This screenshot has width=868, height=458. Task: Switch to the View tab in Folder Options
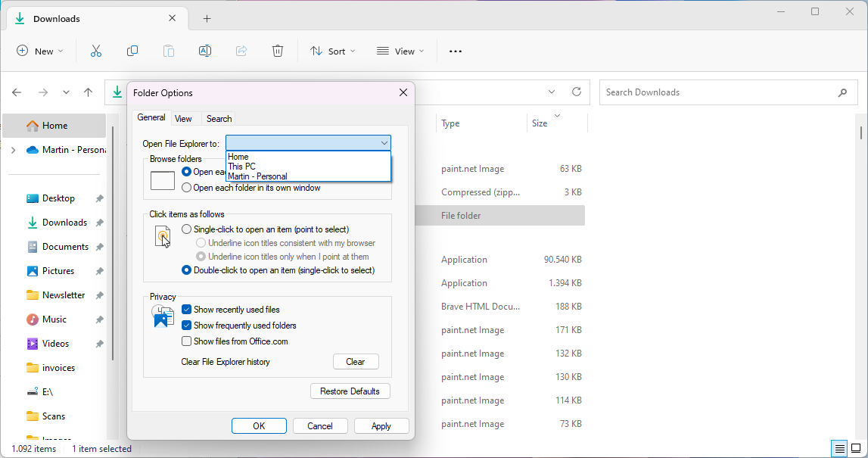pos(184,118)
